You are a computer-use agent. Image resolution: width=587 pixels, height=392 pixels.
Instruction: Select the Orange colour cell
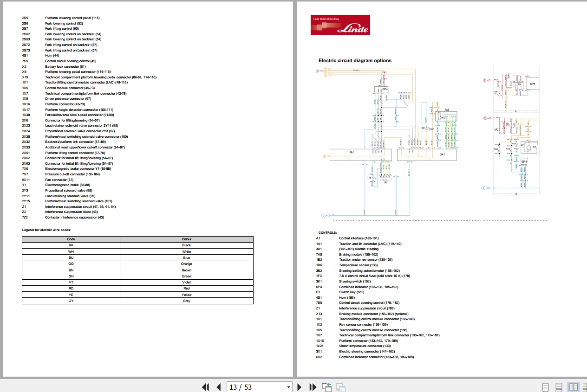(x=187, y=263)
